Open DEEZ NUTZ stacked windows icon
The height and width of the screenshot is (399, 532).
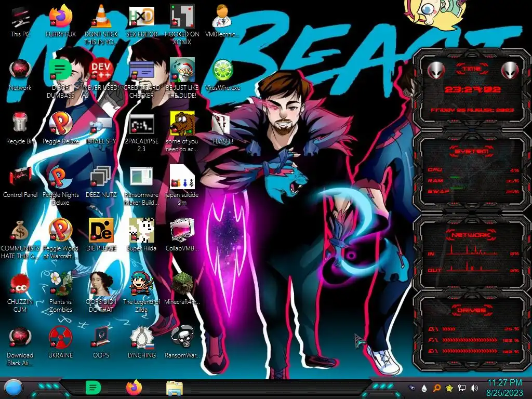pos(101,177)
